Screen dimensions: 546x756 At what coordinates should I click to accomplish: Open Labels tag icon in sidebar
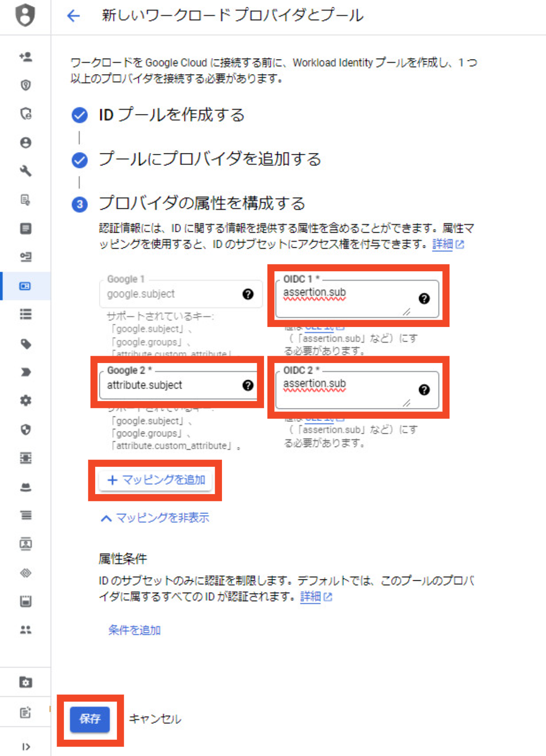(x=26, y=344)
